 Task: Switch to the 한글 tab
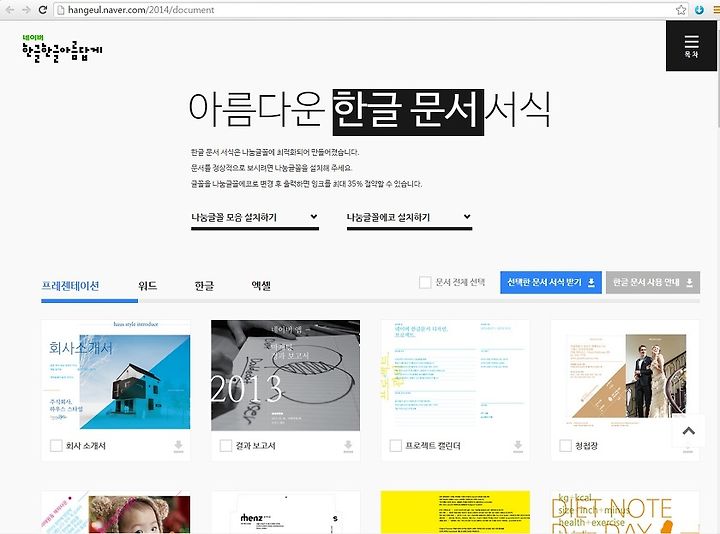pyautogui.click(x=204, y=286)
